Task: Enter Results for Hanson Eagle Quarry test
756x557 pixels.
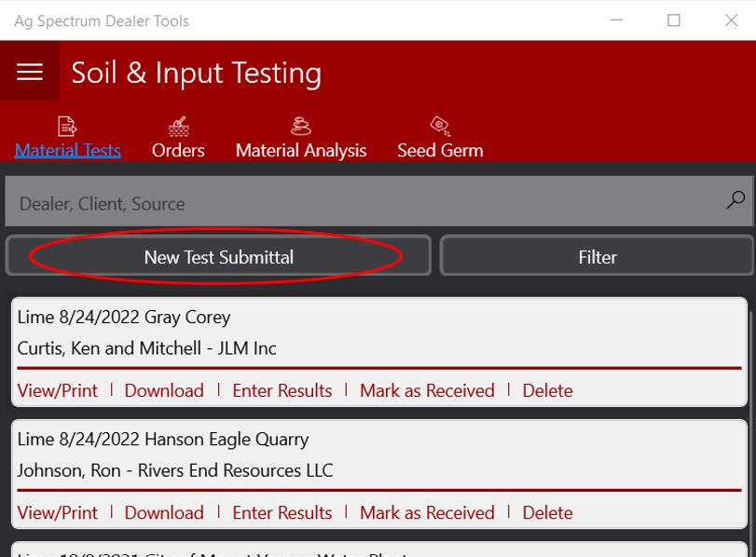Action: (282, 512)
